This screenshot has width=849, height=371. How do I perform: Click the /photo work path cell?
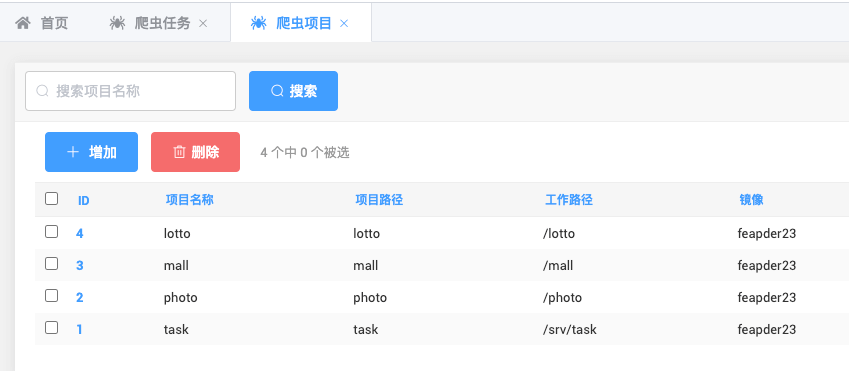point(562,297)
